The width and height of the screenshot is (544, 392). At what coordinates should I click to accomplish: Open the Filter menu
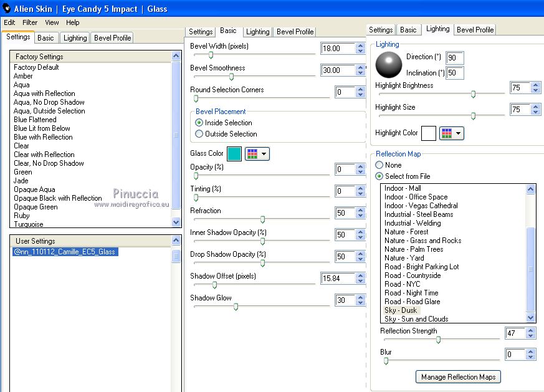[x=30, y=22]
